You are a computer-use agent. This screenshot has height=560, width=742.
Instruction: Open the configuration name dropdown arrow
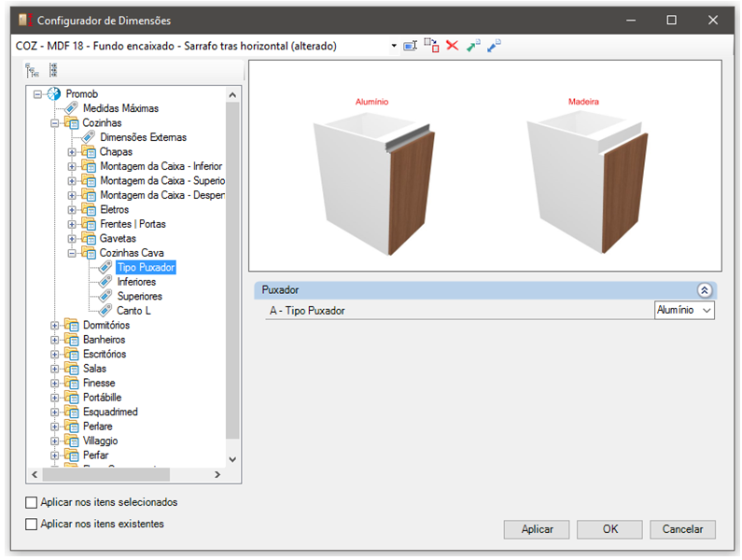coord(394,46)
